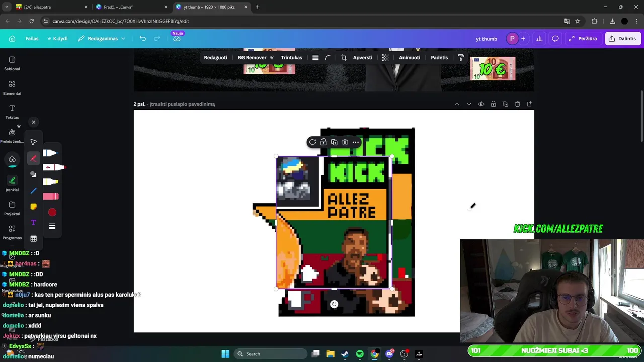The width and height of the screenshot is (644, 362).
Task: Toggle page 2 visibility eye icon
Action: click(481, 104)
